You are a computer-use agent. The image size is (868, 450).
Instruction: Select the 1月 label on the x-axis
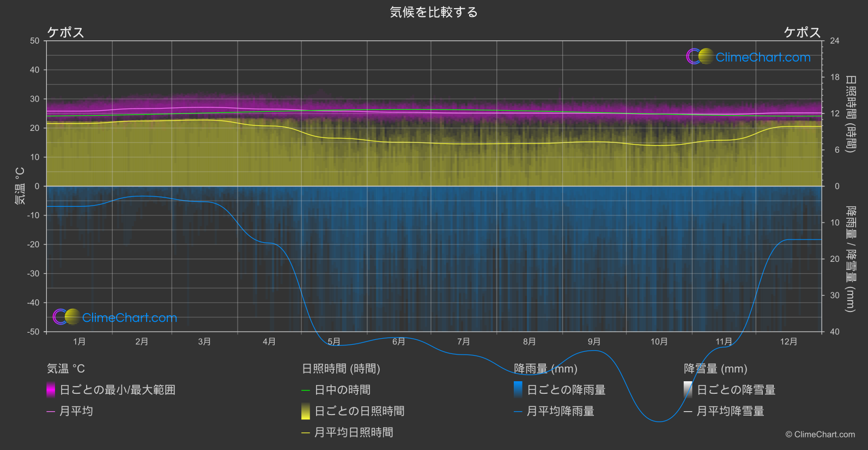coord(80,341)
